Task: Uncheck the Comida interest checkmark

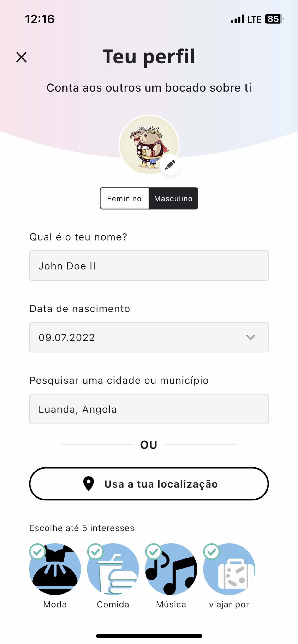Action: (95, 552)
